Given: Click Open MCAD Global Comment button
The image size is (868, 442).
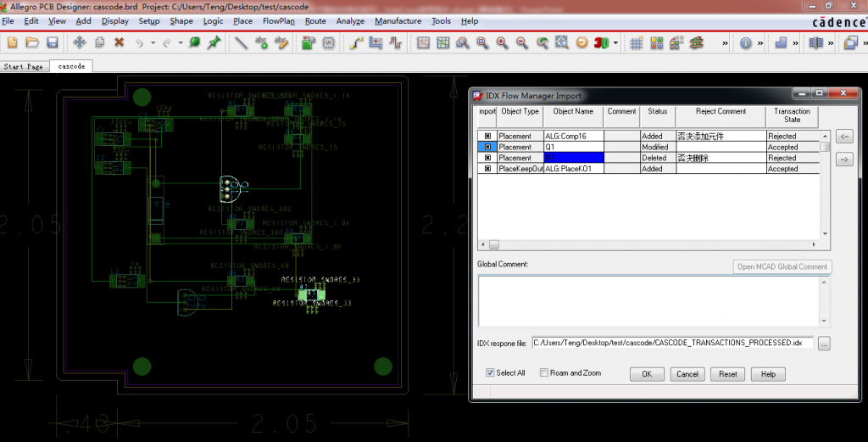Looking at the screenshot, I should (x=782, y=266).
